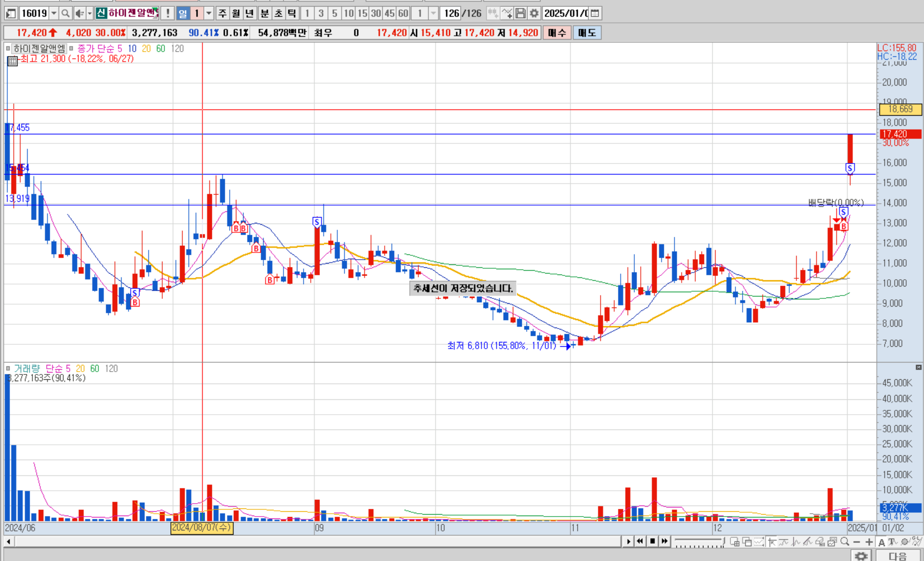Image resolution: width=924 pixels, height=561 pixels.
Task: Click the zoom magnifier in bottom toolbar
Action: 845,541
